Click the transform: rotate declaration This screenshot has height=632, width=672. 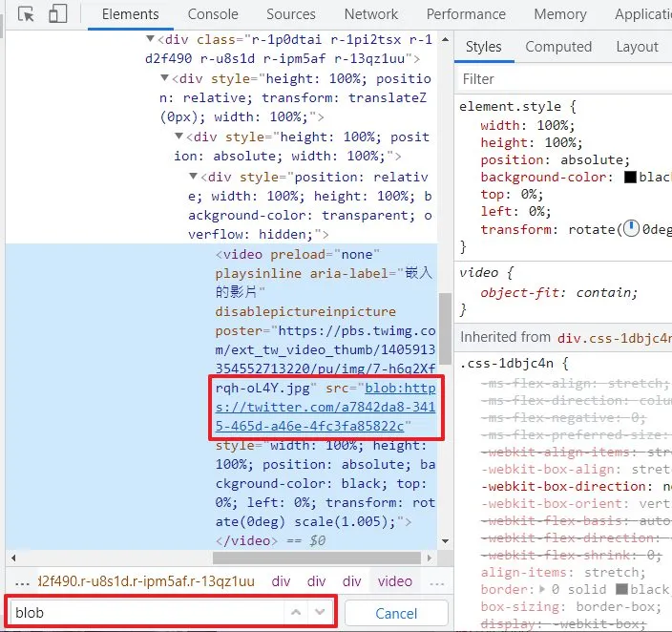[x=576, y=229]
